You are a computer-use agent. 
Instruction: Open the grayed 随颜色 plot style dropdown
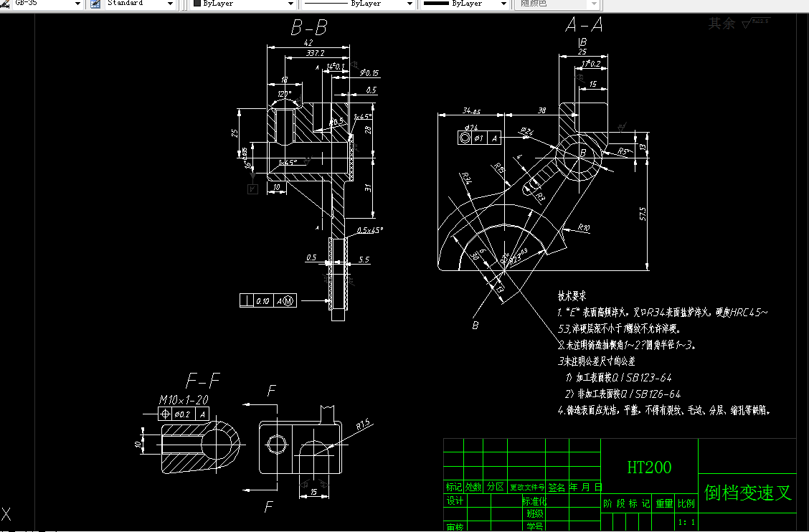pyautogui.click(x=594, y=4)
